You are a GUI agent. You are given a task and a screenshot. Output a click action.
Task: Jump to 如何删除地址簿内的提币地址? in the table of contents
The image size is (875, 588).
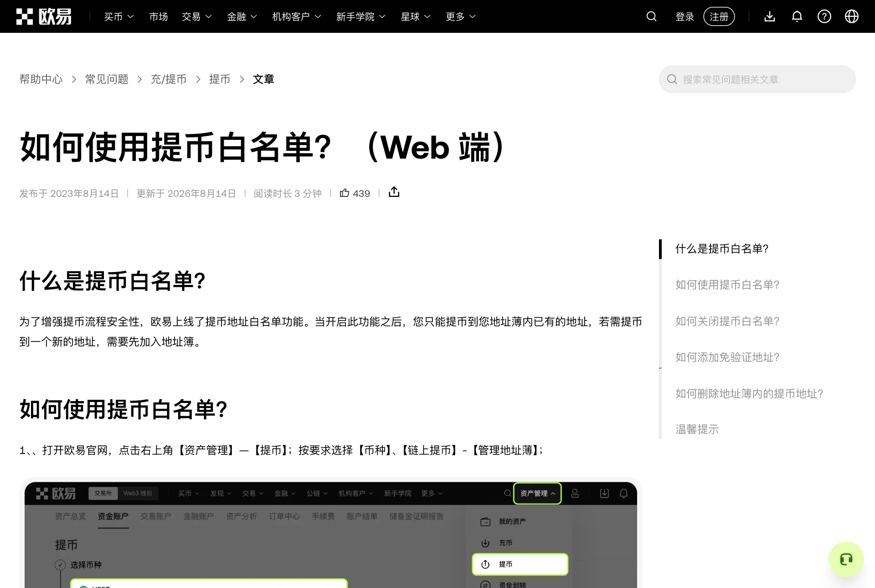tap(749, 394)
